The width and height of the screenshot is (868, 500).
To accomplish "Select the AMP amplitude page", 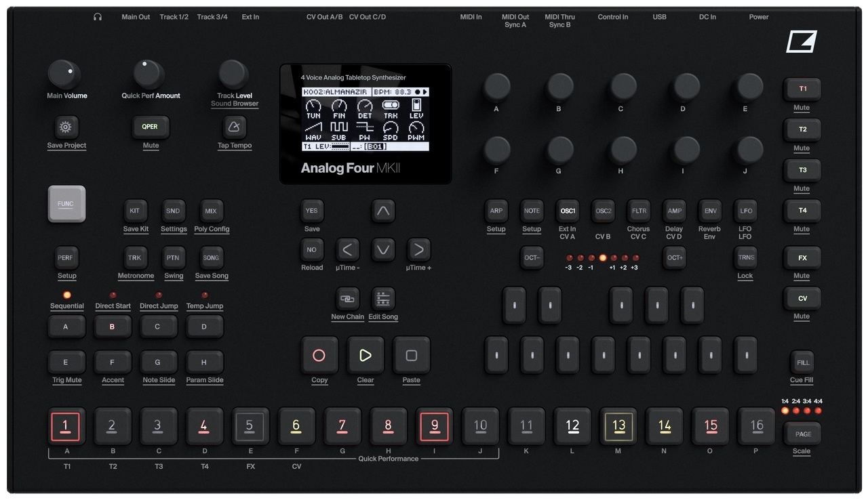I will pyautogui.click(x=674, y=211).
